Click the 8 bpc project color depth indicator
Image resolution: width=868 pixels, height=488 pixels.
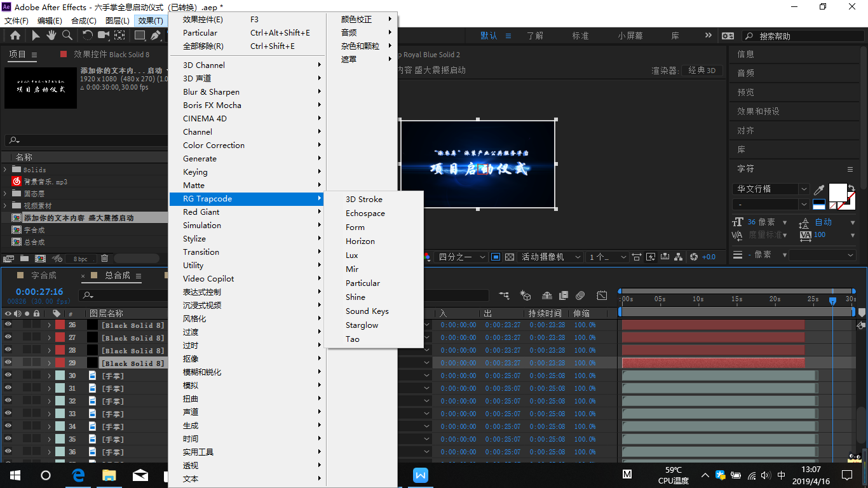coord(80,258)
